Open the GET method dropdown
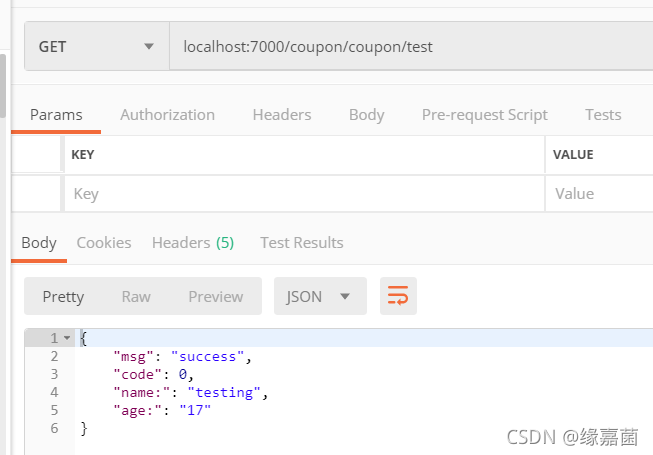Viewport: 653px width, 455px height. click(97, 46)
